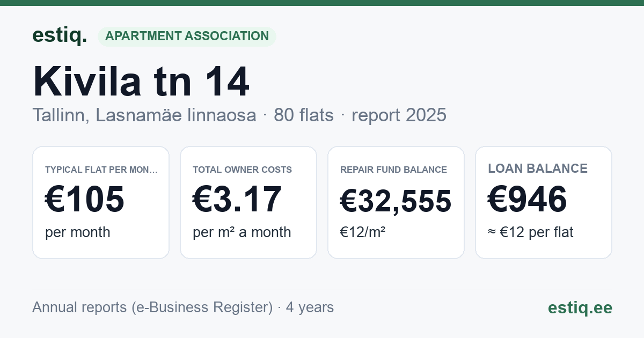Open the Typical flat per month card
The image size is (644, 338).
(x=101, y=202)
